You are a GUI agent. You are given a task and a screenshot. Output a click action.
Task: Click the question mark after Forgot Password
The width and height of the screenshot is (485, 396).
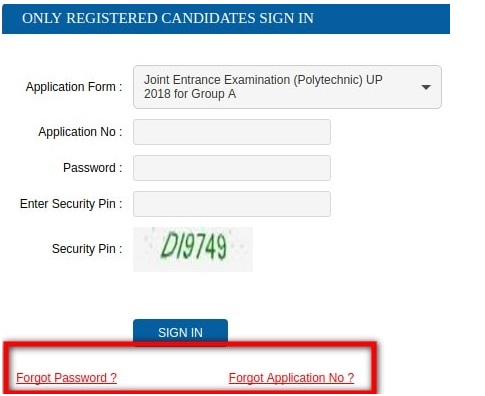pyautogui.click(x=113, y=378)
